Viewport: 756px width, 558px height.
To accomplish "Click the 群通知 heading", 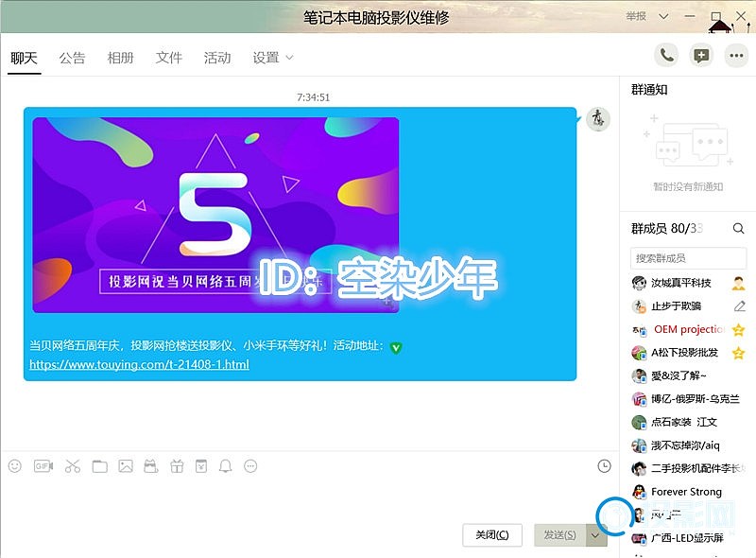I will [649, 90].
